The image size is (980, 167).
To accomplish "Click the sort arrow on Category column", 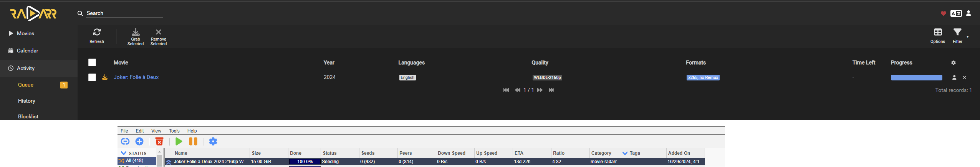I will tap(625, 153).
